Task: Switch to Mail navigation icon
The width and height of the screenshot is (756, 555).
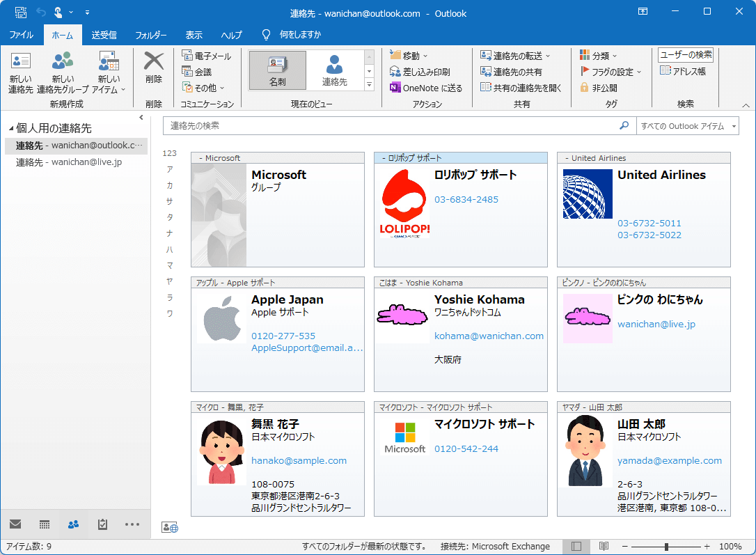Action: tap(15, 524)
